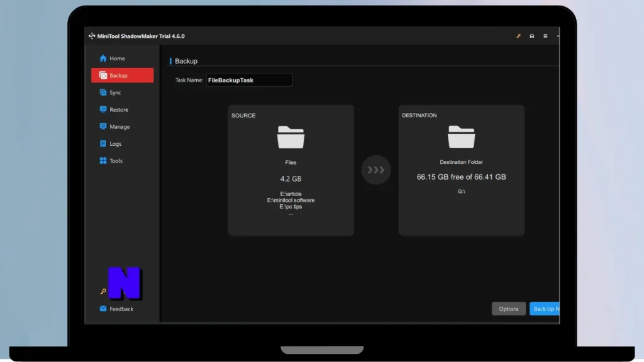This screenshot has height=362, width=644.
Task: Select the Backup sidebar item
Action: [x=122, y=75]
